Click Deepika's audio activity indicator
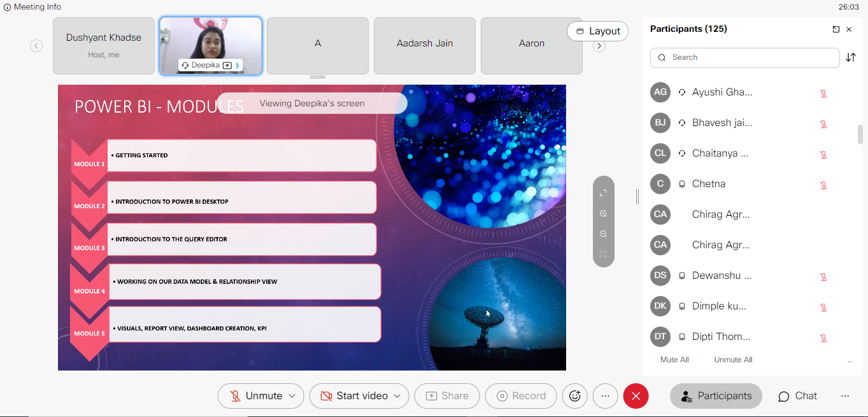 (238, 66)
